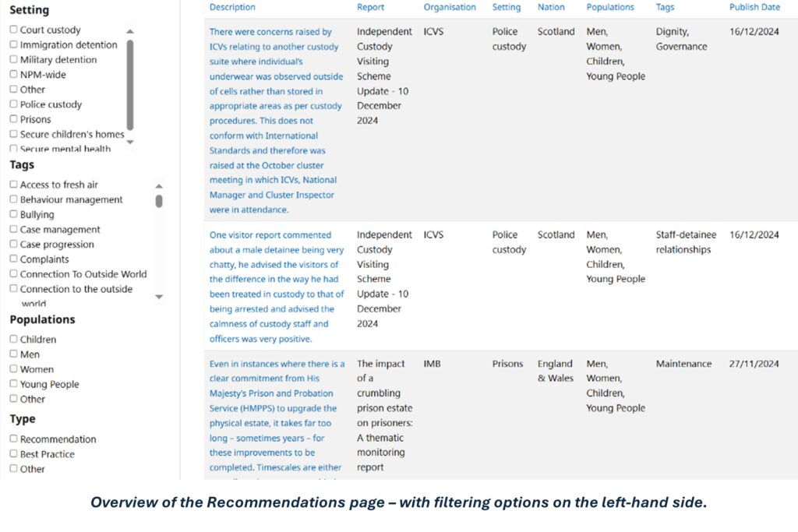Screen dimensions: 798x532
Task: Enable the Recommendation type filter
Action: pyautogui.click(x=14, y=439)
